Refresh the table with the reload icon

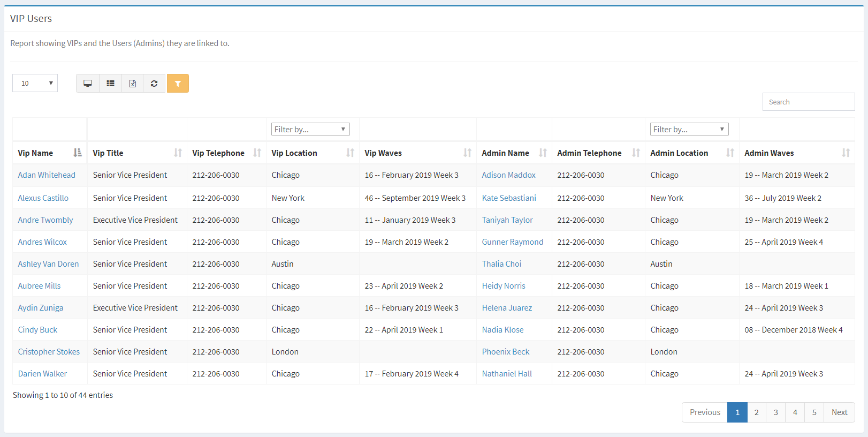pos(154,83)
